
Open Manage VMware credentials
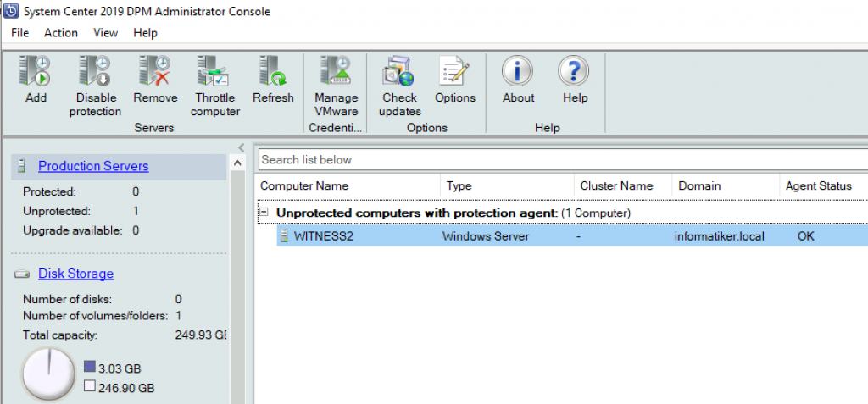[336, 71]
